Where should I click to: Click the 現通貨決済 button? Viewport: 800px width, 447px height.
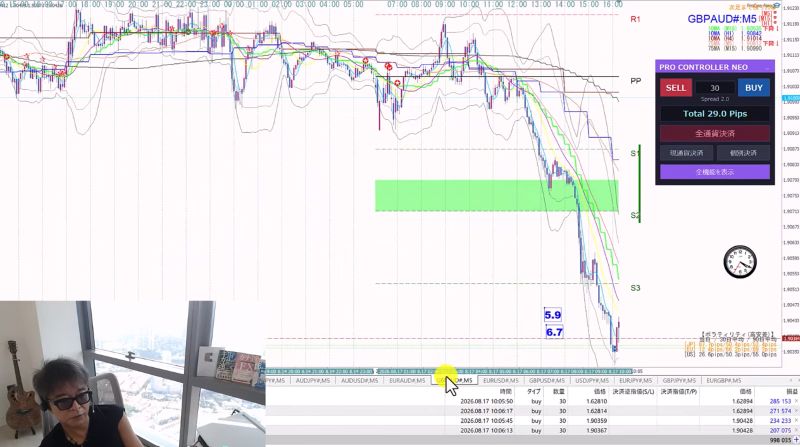686,153
